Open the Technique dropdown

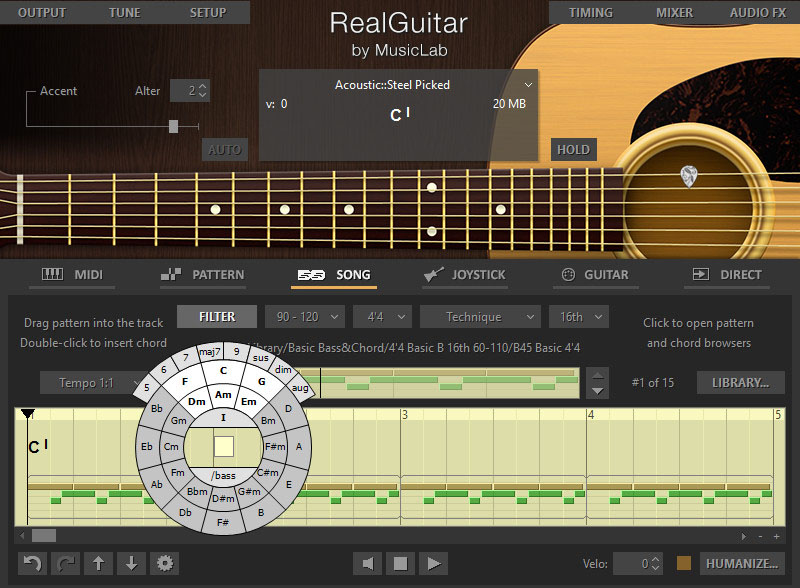[479, 316]
